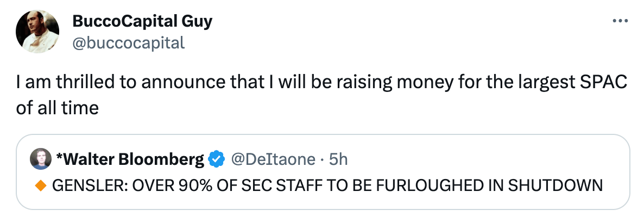Open the *Walter Bloomberg name link
This screenshot has width=644, height=222.
130,159
